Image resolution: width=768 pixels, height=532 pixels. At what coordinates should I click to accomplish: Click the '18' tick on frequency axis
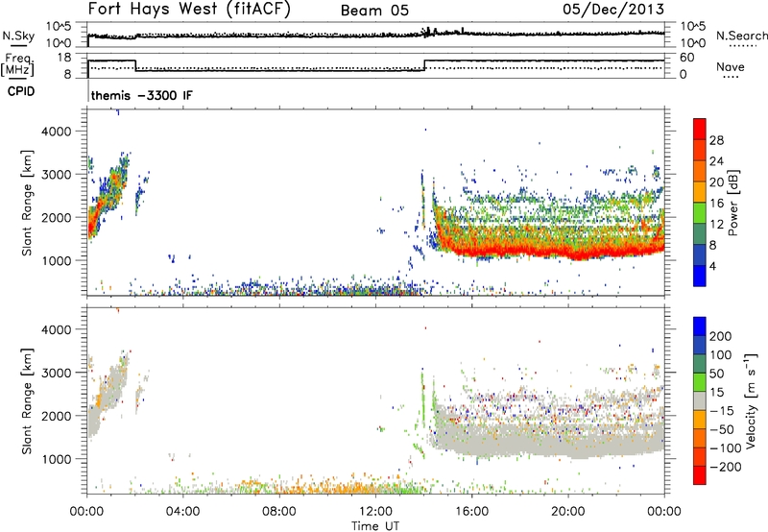click(x=64, y=58)
